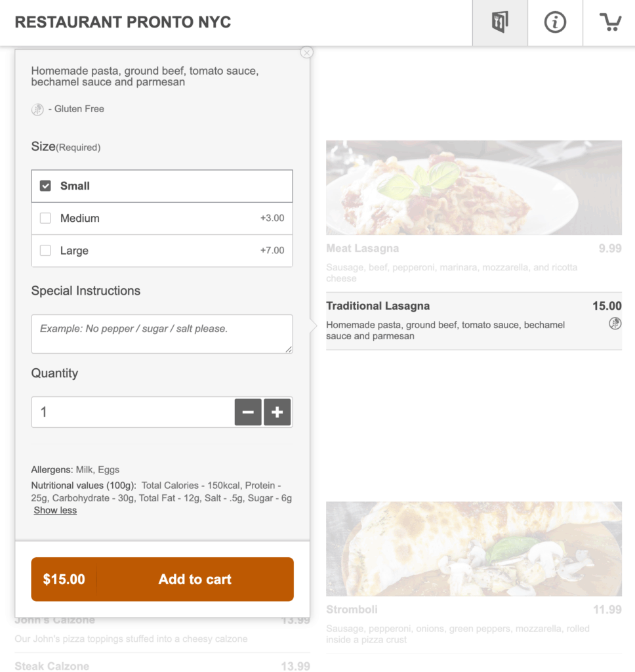The width and height of the screenshot is (635, 672).
Task: Select the Medium size option
Action: tap(45, 219)
